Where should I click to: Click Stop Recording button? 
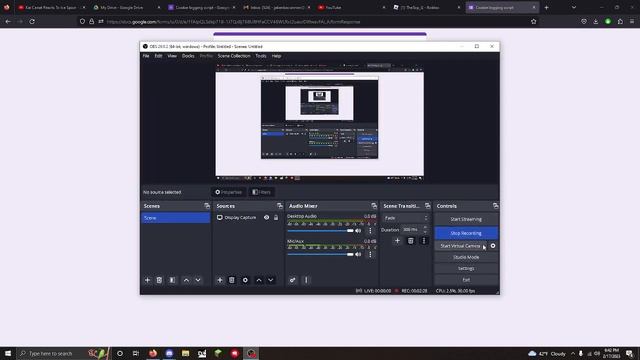pyautogui.click(x=466, y=233)
